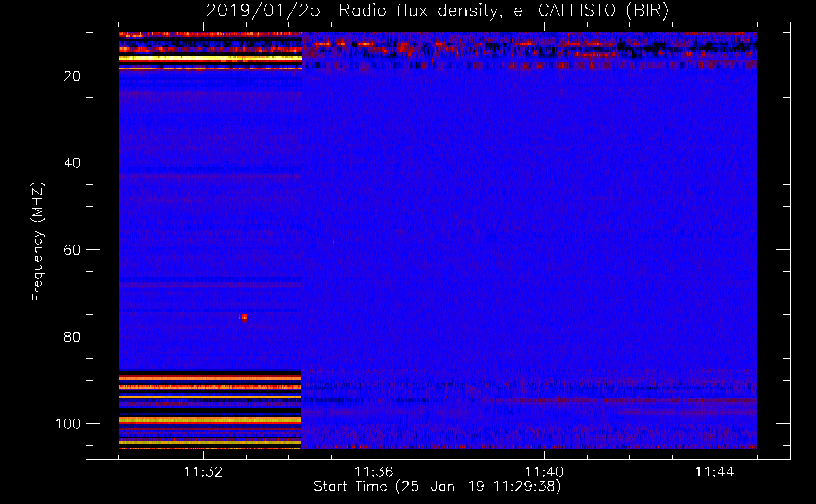Click the 100 frequency axis label

click(x=68, y=424)
